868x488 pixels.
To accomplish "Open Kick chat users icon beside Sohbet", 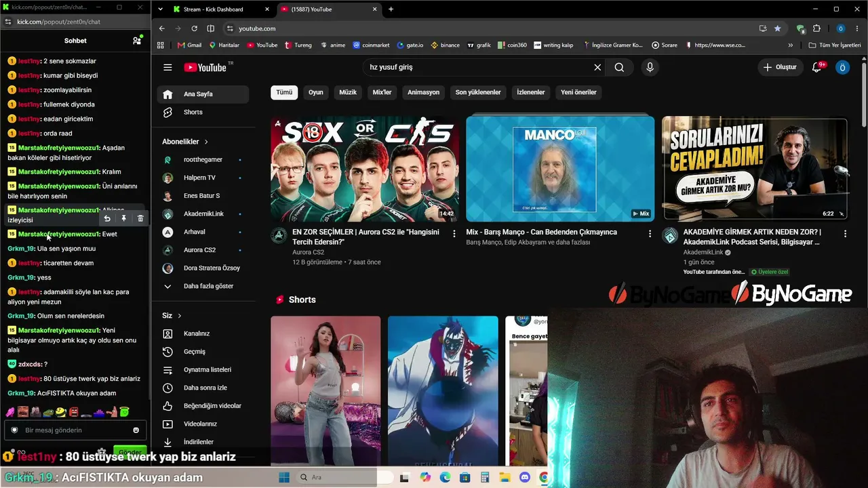I will 137,41.
